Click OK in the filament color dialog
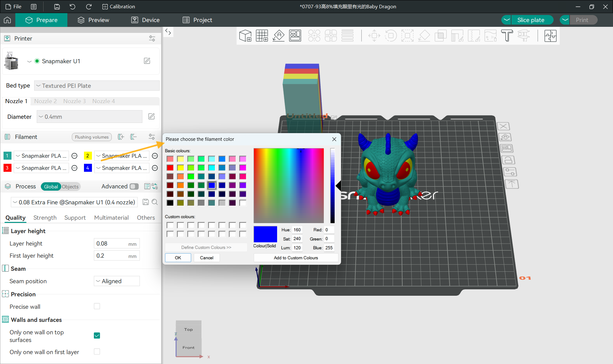 coord(178,258)
